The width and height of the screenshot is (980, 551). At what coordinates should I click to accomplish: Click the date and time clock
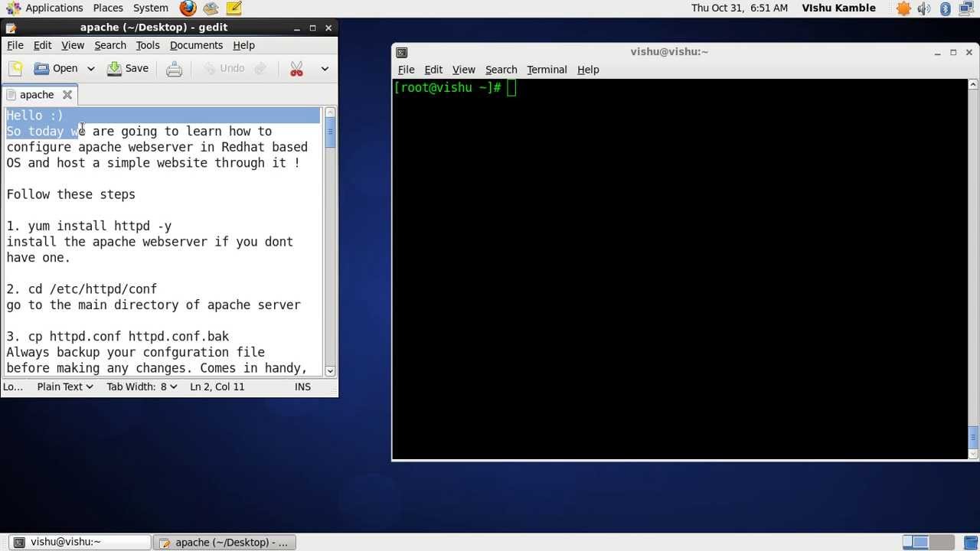pos(740,8)
